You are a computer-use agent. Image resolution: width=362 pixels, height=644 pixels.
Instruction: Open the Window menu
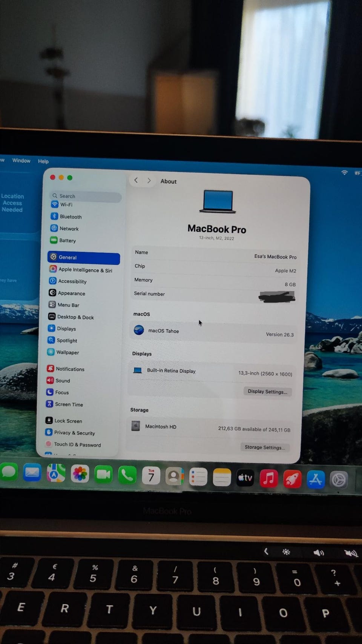21,161
